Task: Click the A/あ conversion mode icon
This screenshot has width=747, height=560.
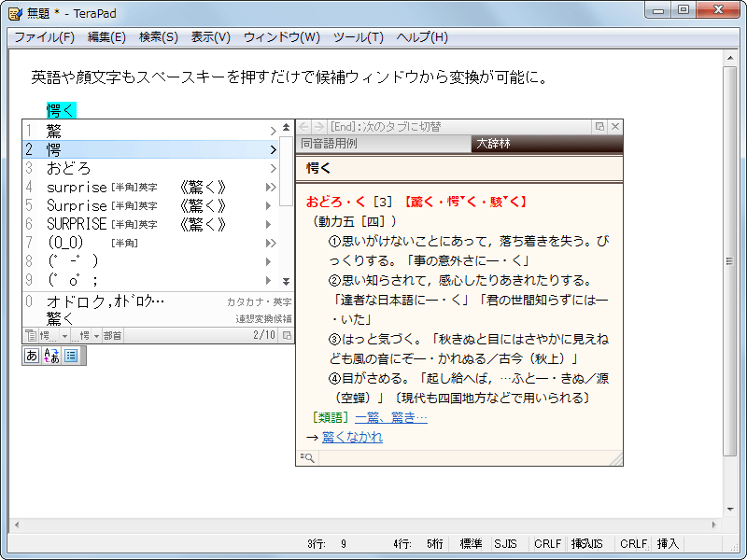Action: tap(51, 356)
